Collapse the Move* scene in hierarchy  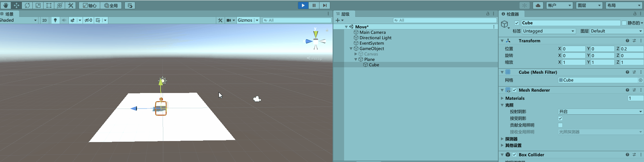point(346,27)
